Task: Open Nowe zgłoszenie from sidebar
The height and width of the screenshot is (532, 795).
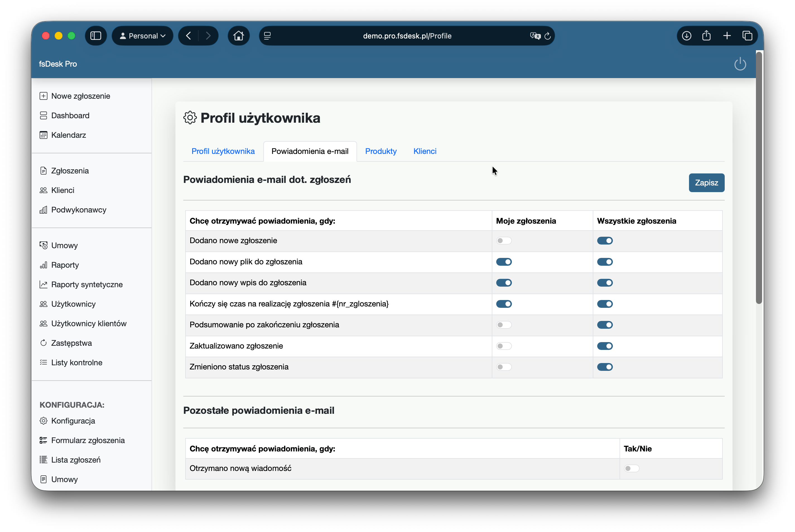Action: click(x=80, y=96)
